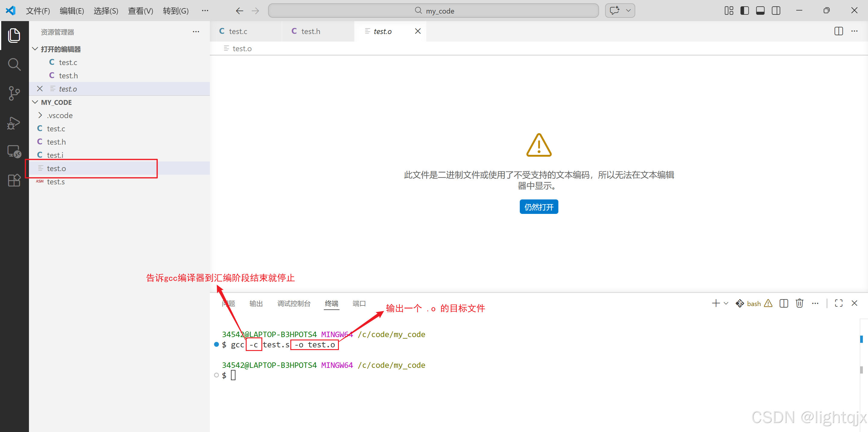
Task: Open test.h in MY_CODE folder
Action: [x=120, y=142]
